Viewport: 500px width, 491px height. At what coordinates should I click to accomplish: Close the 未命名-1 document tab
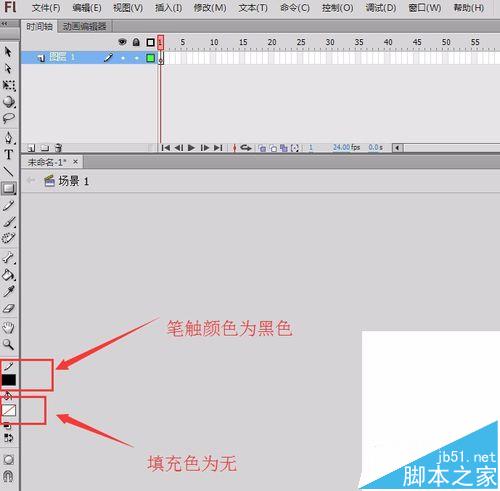pyautogui.click(x=76, y=162)
